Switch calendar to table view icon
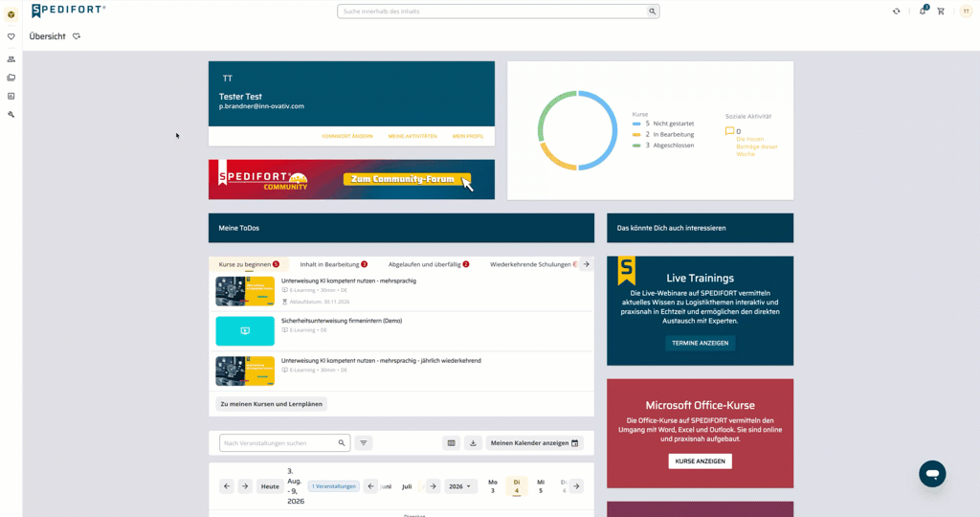980x517 pixels. (x=452, y=442)
